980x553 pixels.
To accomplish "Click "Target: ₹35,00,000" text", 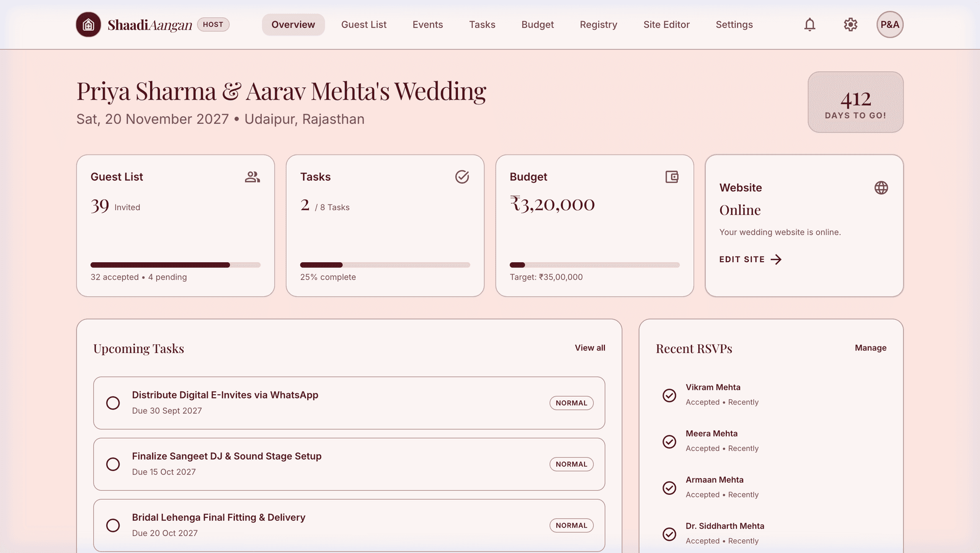I will click(x=546, y=277).
